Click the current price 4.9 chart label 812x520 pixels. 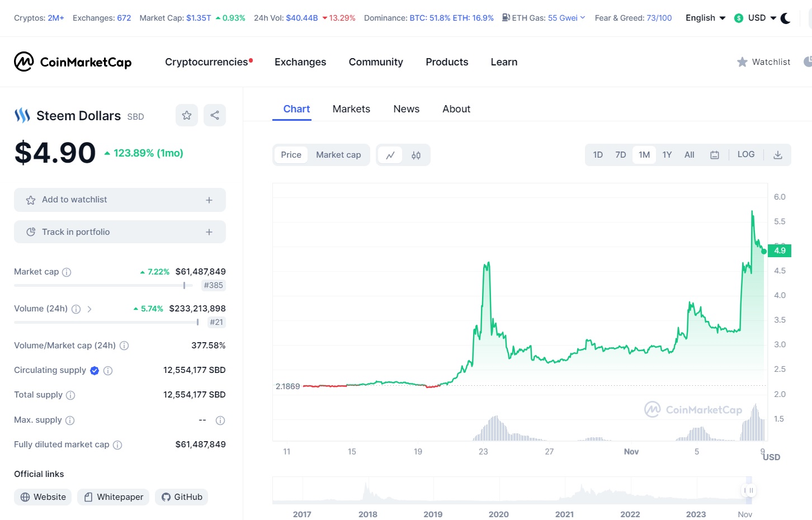tap(780, 250)
